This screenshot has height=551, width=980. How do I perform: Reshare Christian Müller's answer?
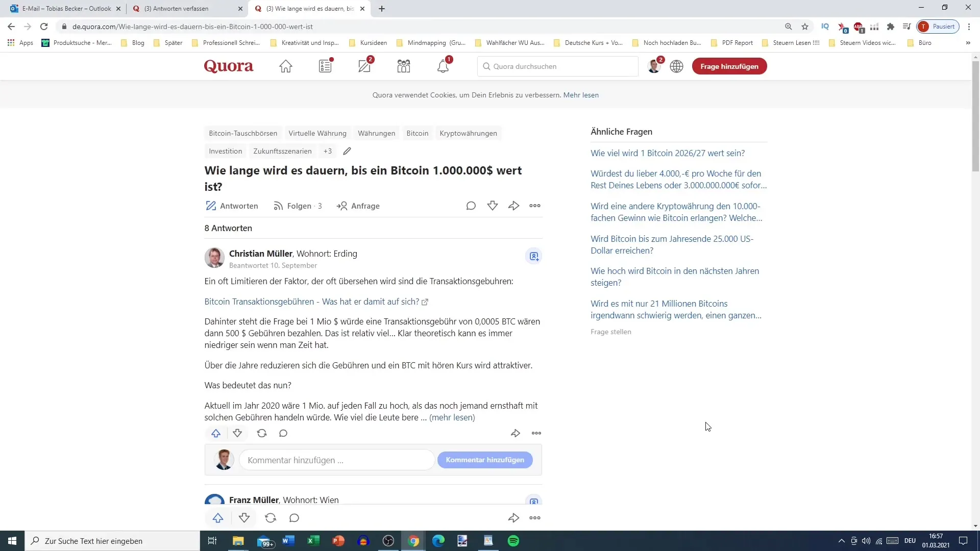coord(262,433)
